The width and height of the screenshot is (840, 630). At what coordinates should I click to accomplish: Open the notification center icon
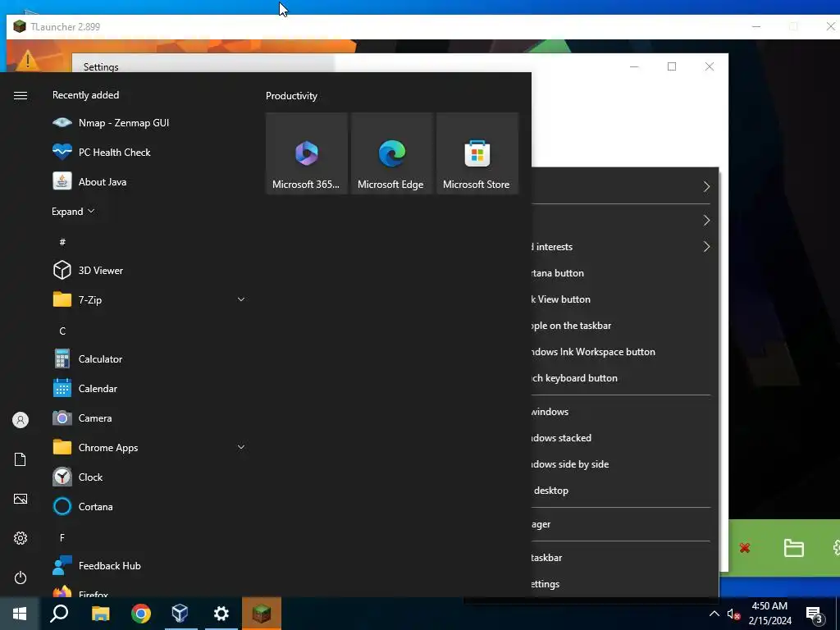[815, 614]
